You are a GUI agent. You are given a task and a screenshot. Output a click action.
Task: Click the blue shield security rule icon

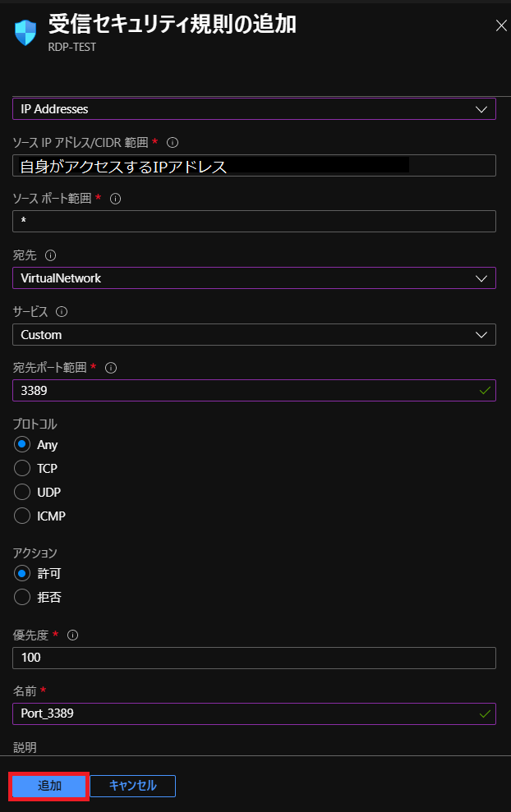point(25,33)
